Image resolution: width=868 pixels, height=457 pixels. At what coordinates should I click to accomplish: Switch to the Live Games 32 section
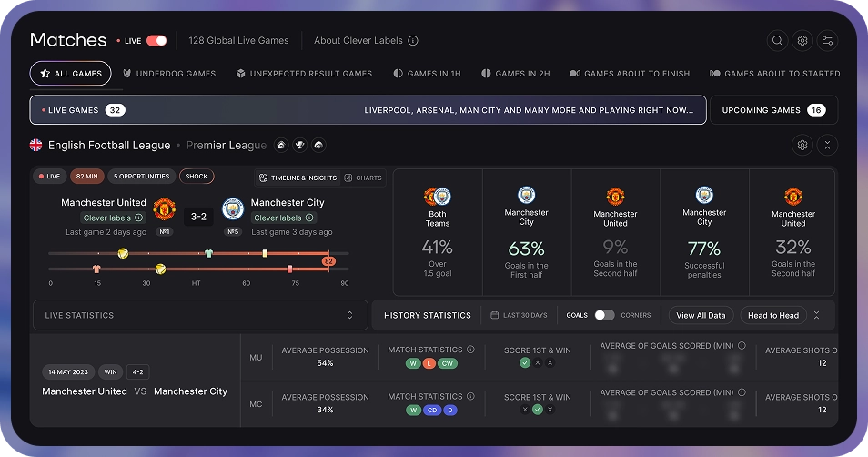(368, 110)
